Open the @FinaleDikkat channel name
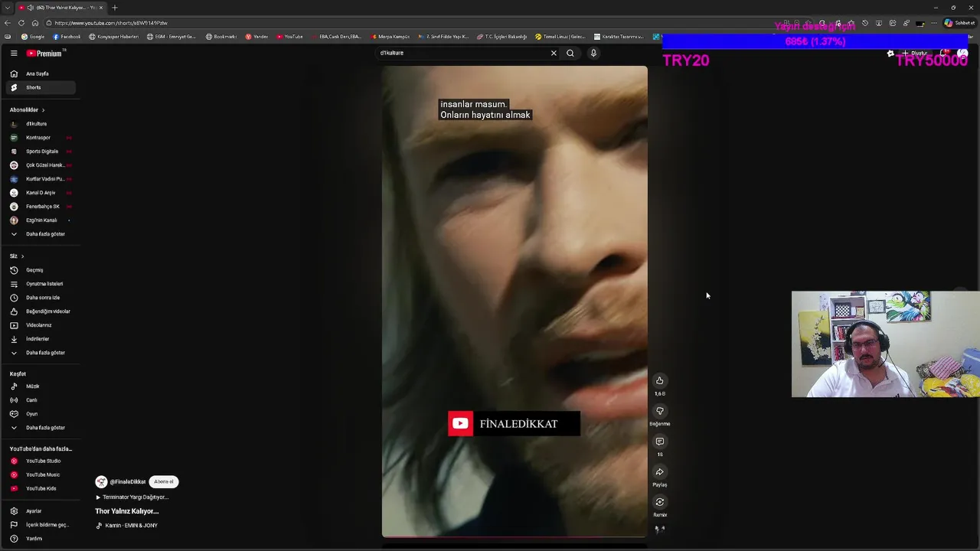The height and width of the screenshot is (551, 980). tap(127, 481)
